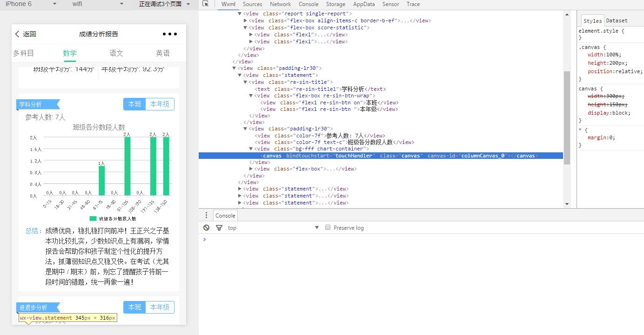Image resolution: width=644 pixels, height=335 pixels.
Task: Toggle 本年级 in the 学科分析 section
Action: click(x=160, y=104)
